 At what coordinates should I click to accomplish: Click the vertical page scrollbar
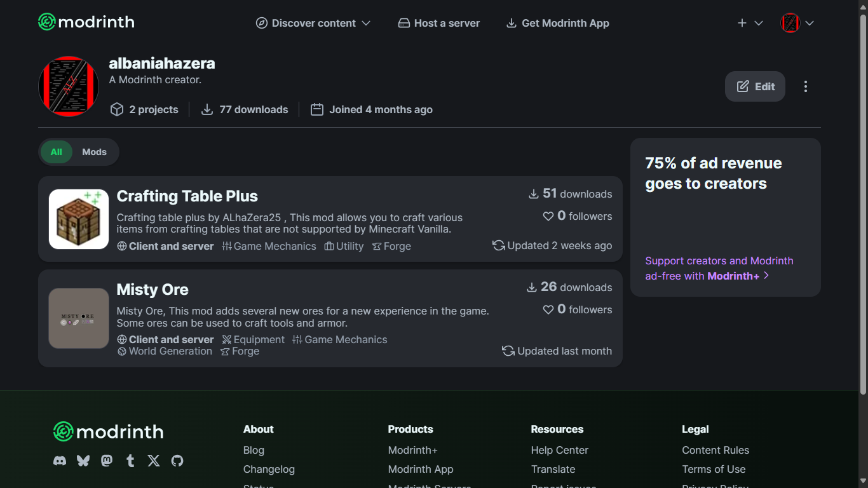(x=863, y=191)
